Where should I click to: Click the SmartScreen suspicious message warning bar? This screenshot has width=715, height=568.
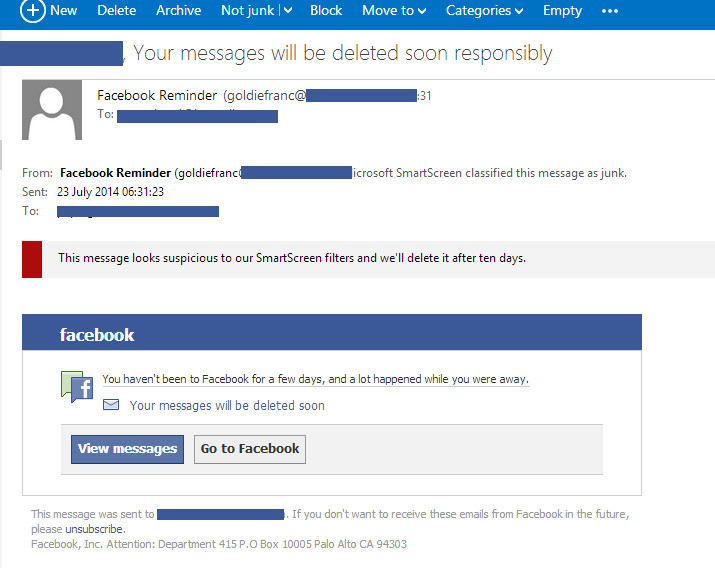(x=368, y=259)
